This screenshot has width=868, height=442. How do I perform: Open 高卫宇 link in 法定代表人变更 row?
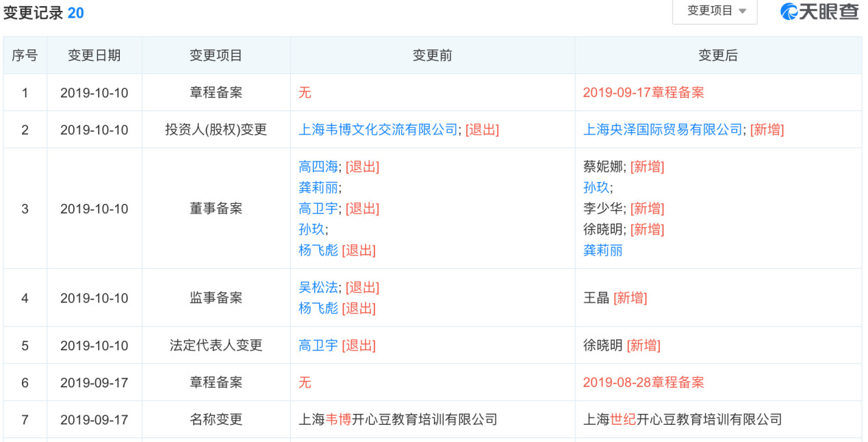point(318,346)
